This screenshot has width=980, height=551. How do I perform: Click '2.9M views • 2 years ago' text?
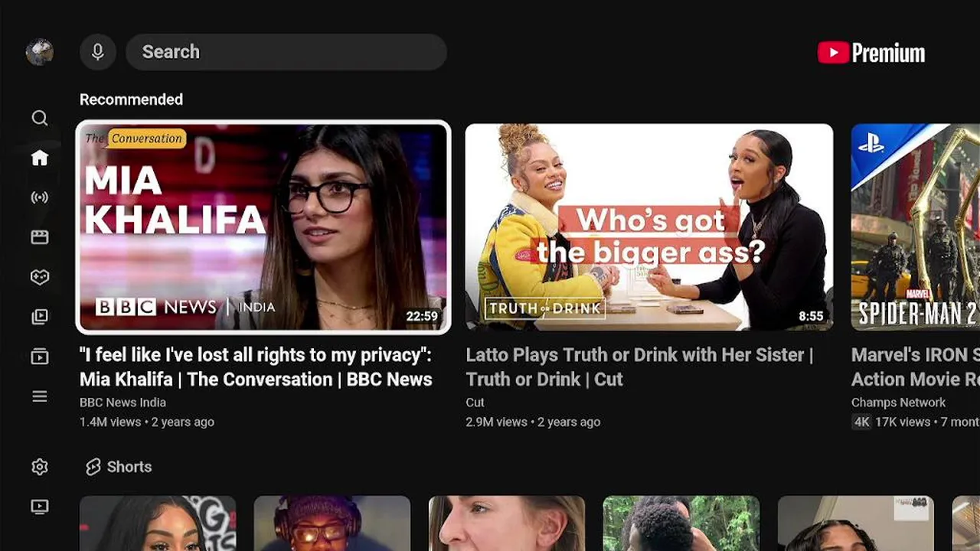(533, 422)
